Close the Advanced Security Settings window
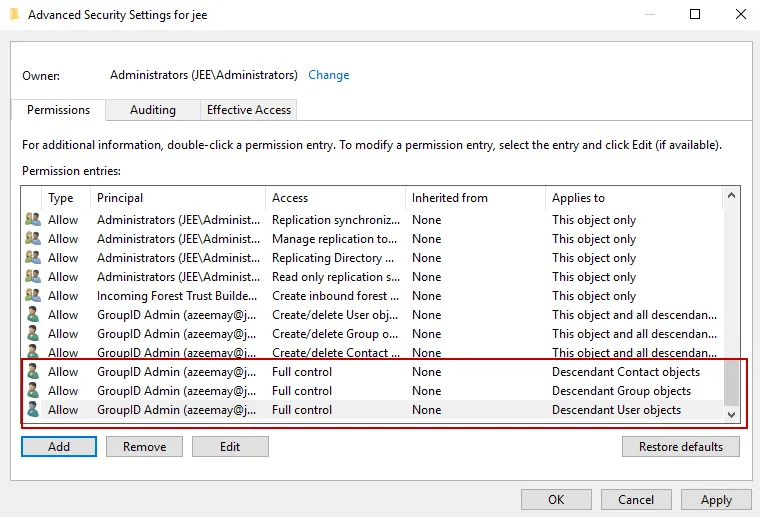Screen dimensions: 760x517 [x=741, y=14]
